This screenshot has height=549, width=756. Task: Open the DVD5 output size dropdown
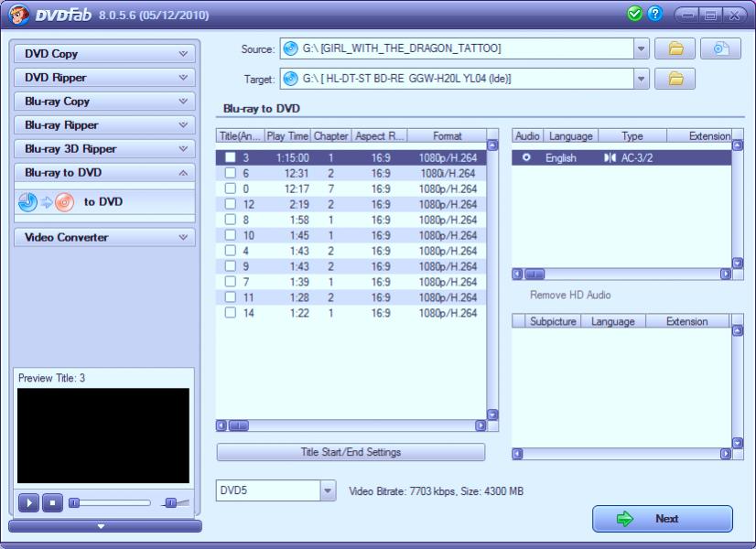[x=328, y=490]
